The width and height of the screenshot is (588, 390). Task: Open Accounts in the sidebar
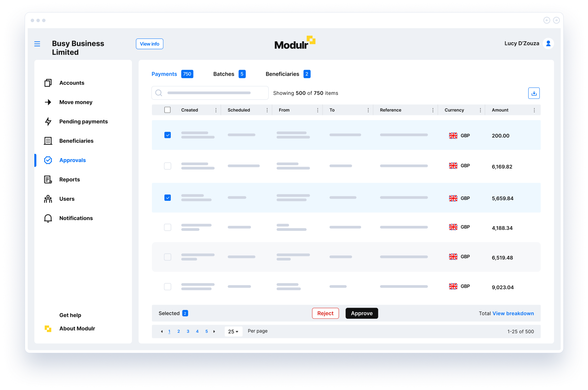click(72, 83)
